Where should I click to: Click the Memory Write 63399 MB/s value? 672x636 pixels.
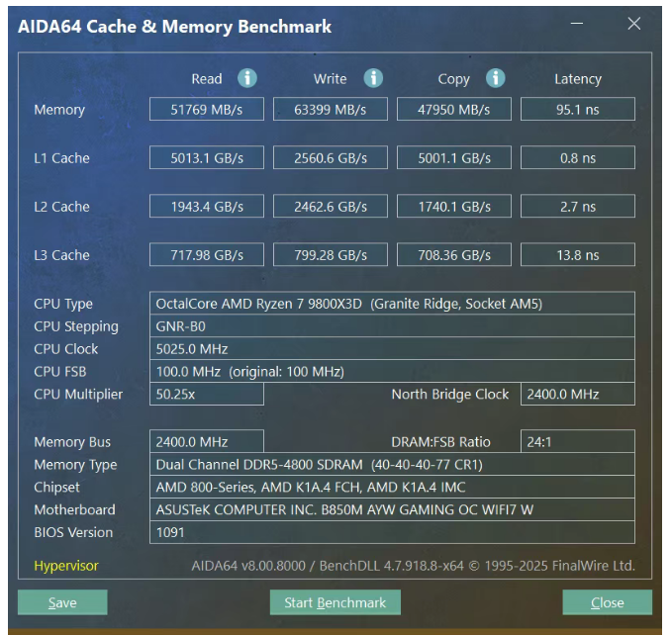(x=331, y=110)
